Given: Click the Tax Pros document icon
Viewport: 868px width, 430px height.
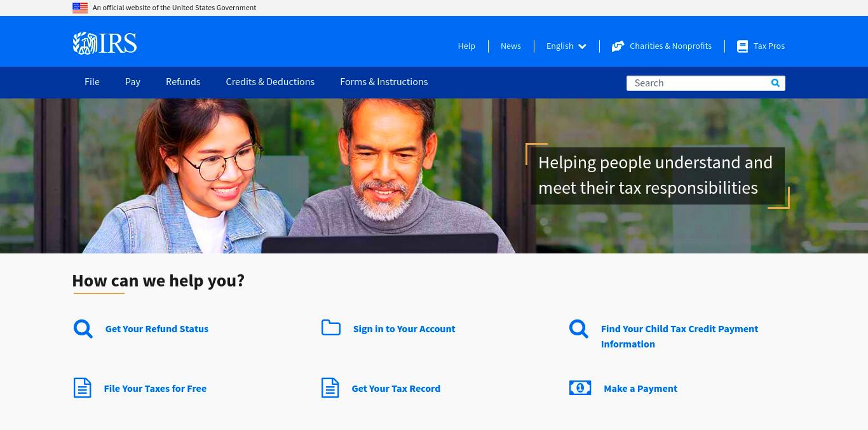Looking at the screenshot, I should click(742, 46).
